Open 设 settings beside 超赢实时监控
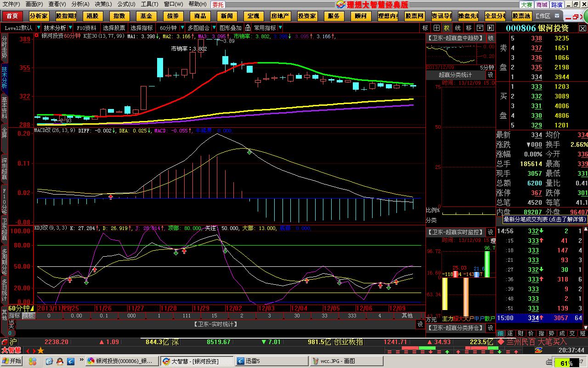This screenshot has width=588, height=368. (x=490, y=232)
